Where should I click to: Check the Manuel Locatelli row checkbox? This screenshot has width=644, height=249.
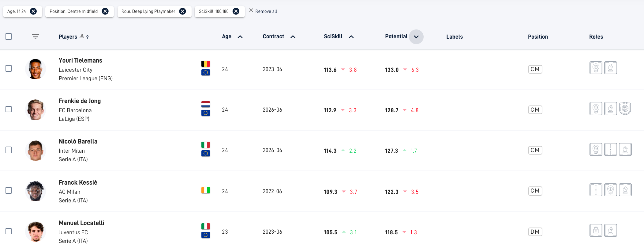pyautogui.click(x=9, y=231)
